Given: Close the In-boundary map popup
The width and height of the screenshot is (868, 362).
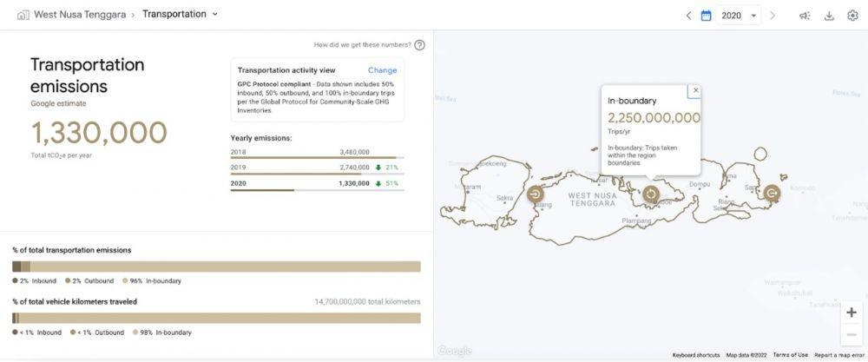Looking at the screenshot, I should 696,90.
